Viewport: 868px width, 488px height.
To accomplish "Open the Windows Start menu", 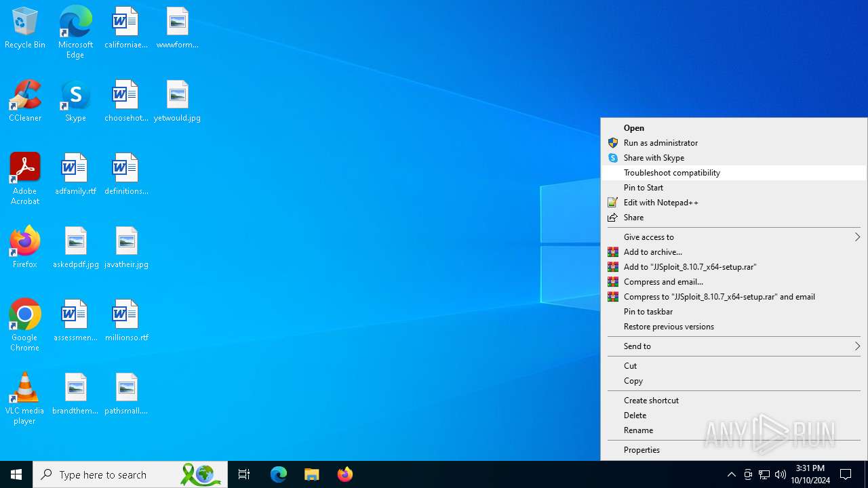I will pyautogui.click(x=16, y=474).
